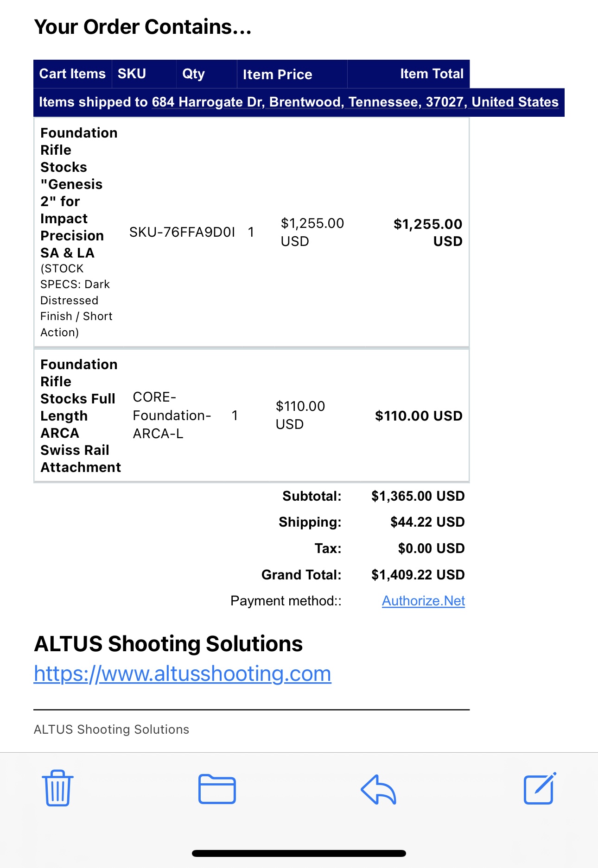Tap the Item Total column header
The image size is (598, 868).
pos(432,74)
